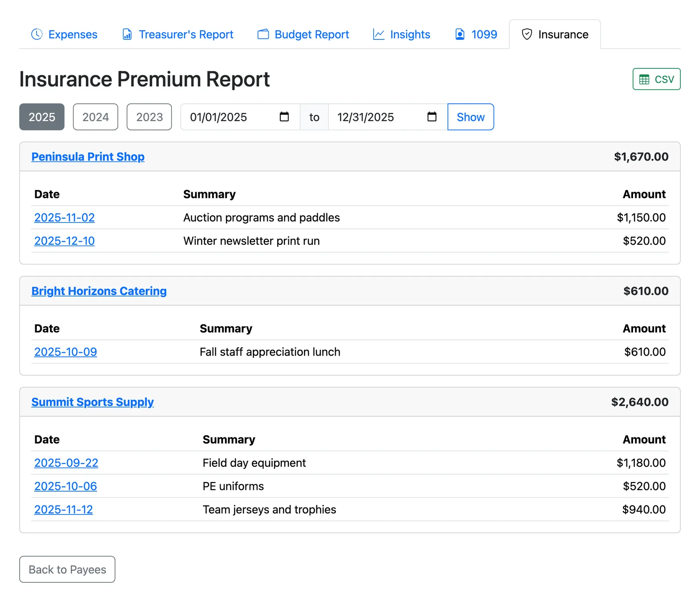Select the 2025 year filter
Image resolution: width=700 pixels, height=602 pixels.
click(42, 117)
